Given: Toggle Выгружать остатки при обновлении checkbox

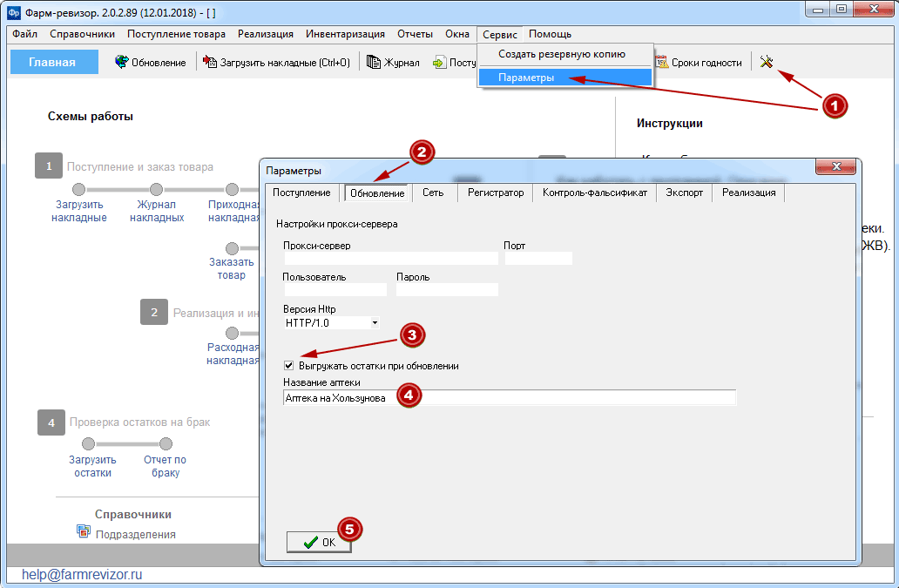Looking at the screenshot, I should coord(289,366).
